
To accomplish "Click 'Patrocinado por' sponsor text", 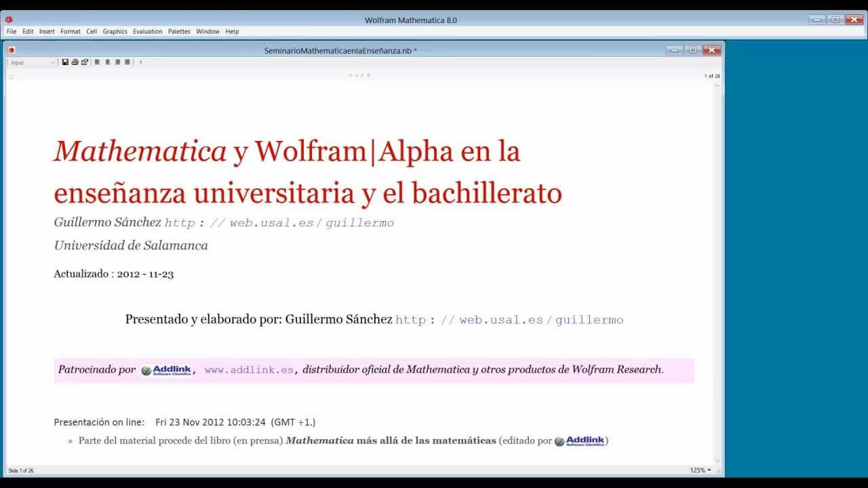I will point(97,370).
